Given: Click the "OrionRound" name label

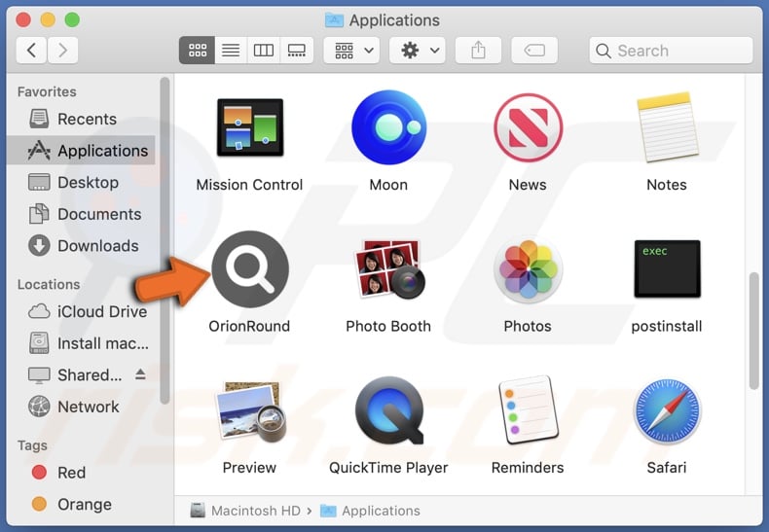Looking at the screenshot, I should coord(249,326).
